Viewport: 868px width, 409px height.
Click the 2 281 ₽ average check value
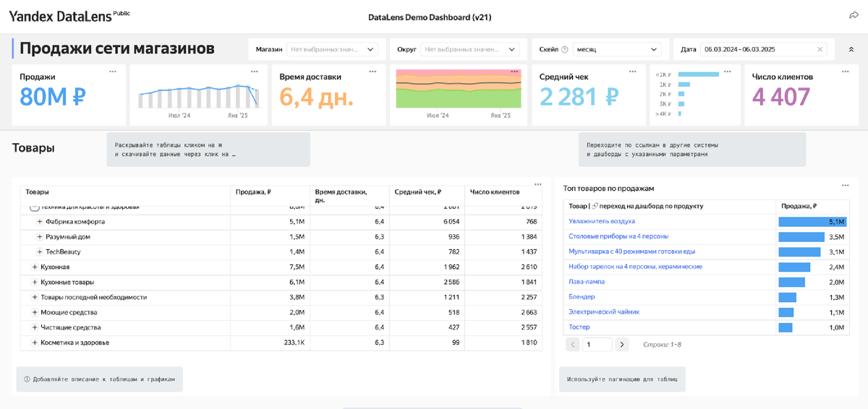pyautogui.click(x=579, y=96)
